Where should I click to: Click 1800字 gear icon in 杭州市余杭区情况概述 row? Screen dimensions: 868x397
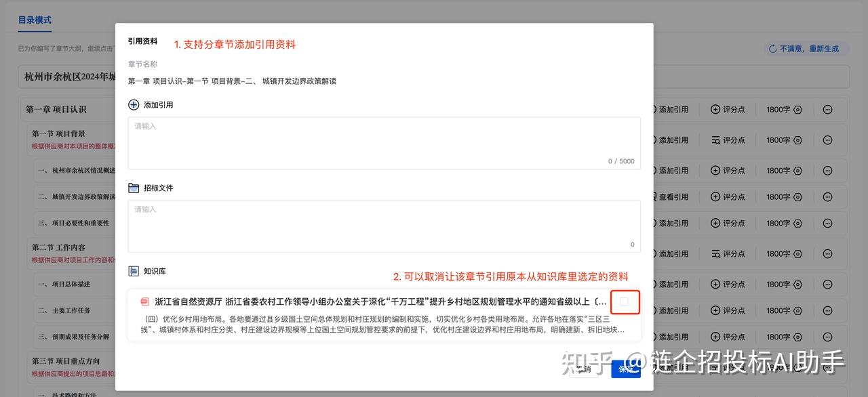click(797, 171)
